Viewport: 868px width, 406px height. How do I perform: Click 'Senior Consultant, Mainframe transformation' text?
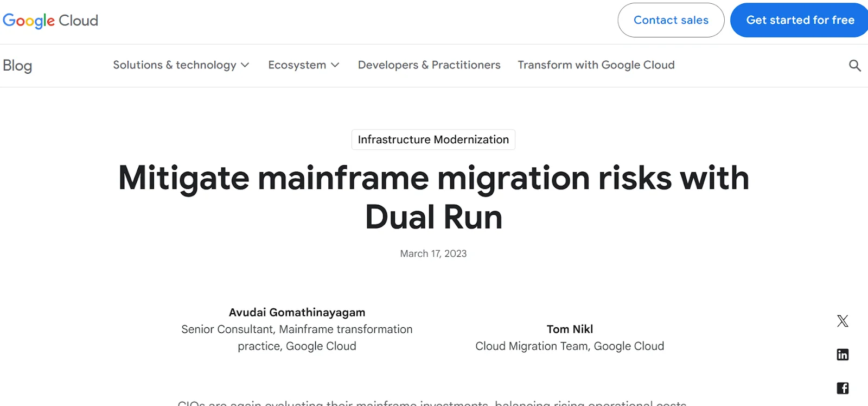coord(297,329)
